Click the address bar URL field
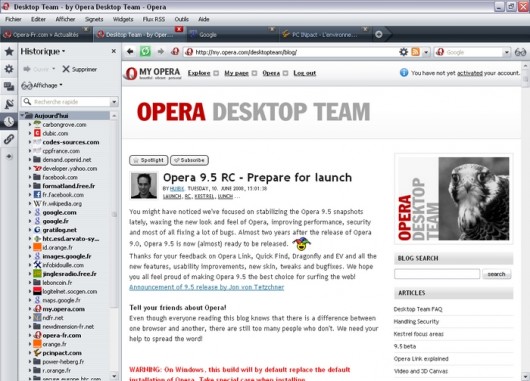This screenshot has height=381, width=530. [x=291, y=52]
